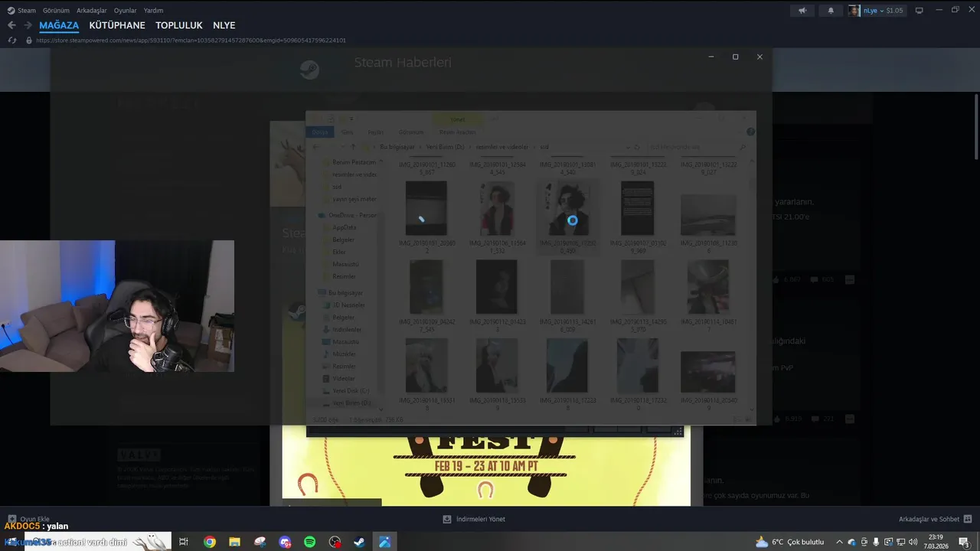Open the Explorer help question mark icon
The width and height of the screenshot is (980, 551).
[x=750, y=132]
